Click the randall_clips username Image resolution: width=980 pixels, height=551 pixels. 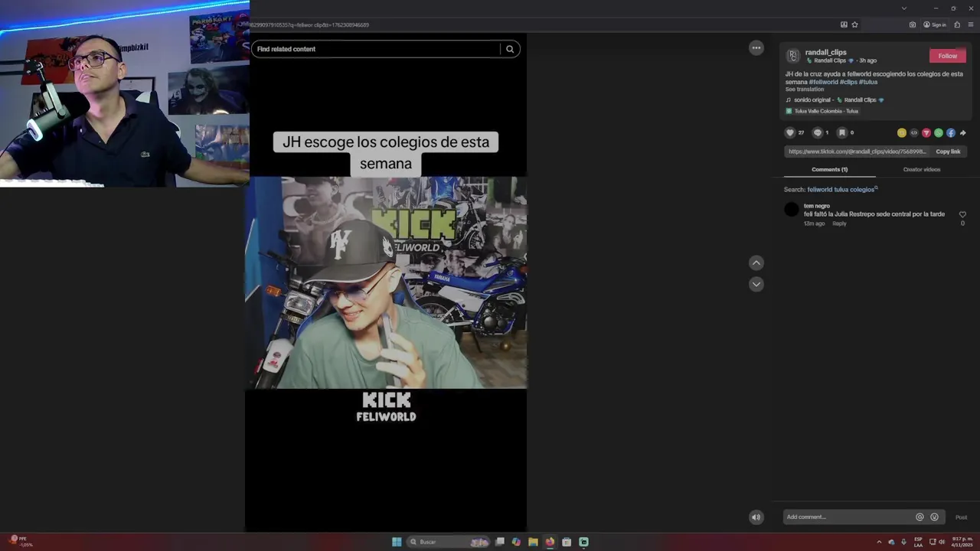(x=825, y=52)
